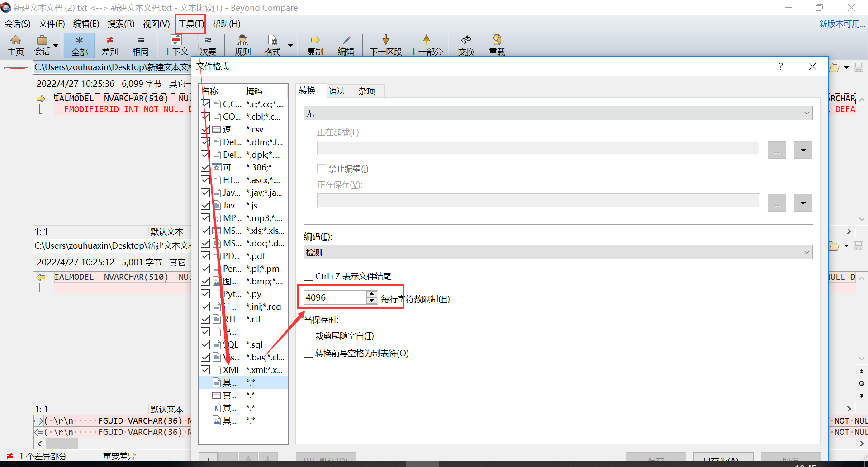The height and width of the screenshot is (467, 868).
Task: Open the 新版本可用 link
Action: click(842, 24)
